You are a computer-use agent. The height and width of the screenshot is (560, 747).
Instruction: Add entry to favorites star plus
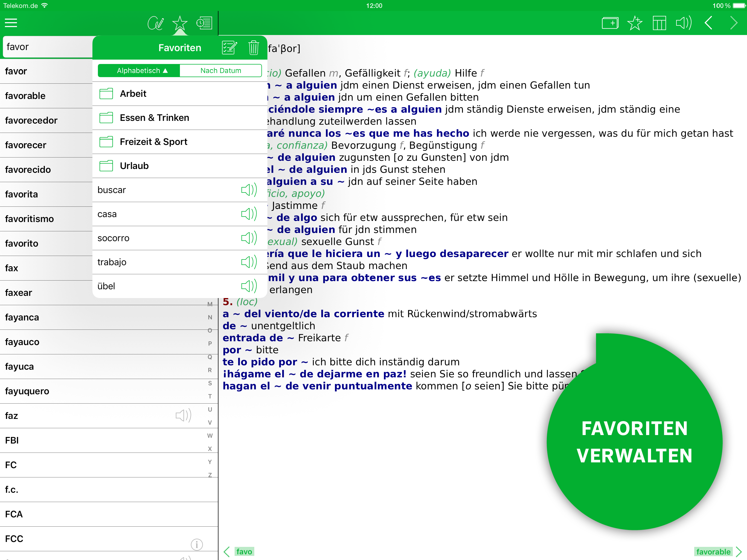635,23
